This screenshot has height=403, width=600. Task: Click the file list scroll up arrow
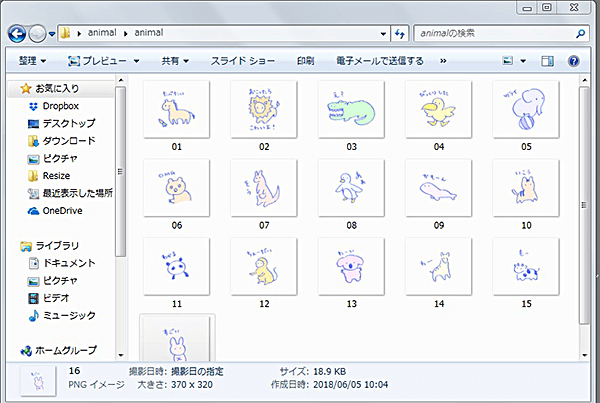tap(584, 80)
